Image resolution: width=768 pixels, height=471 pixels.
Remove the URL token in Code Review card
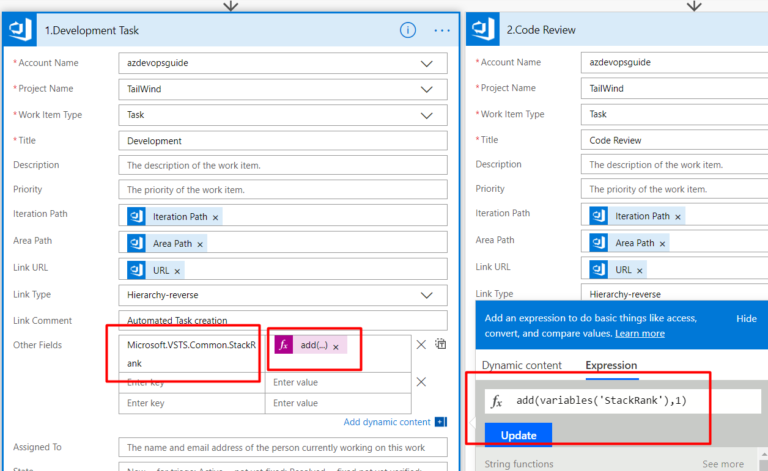(640, 270)
